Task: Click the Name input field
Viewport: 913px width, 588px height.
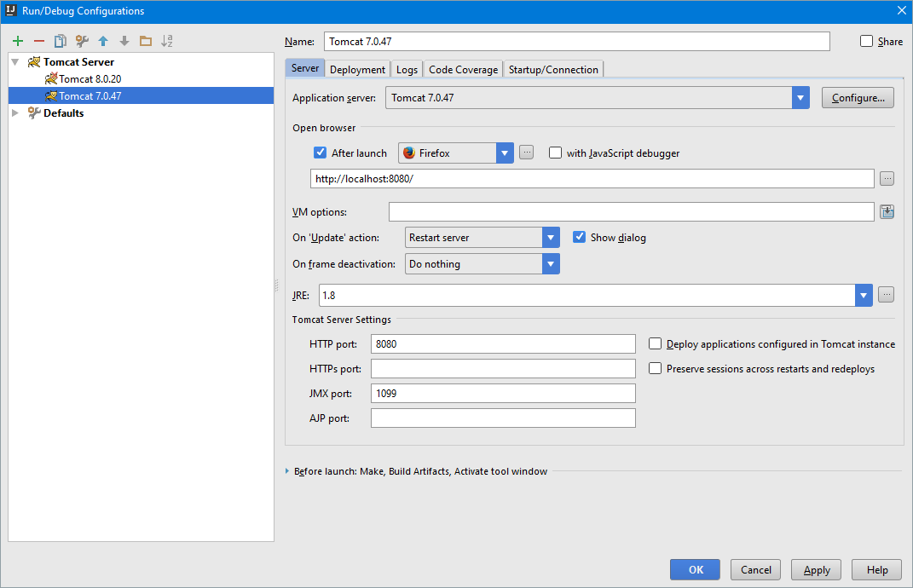Action: tap(577, 42)
